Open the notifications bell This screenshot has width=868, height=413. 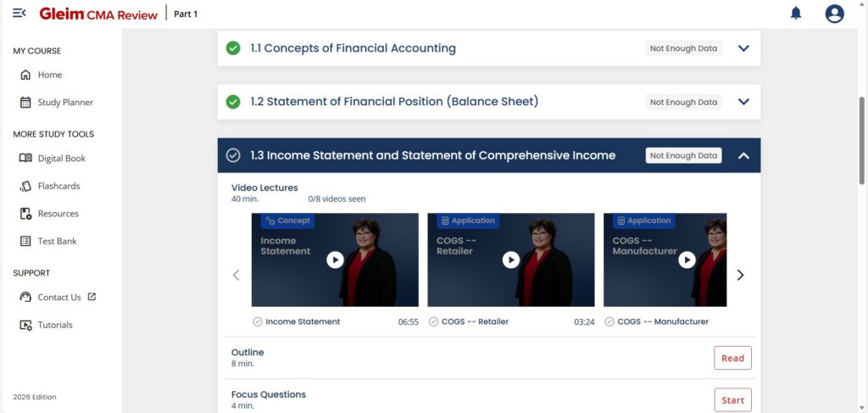click(795, 14)
